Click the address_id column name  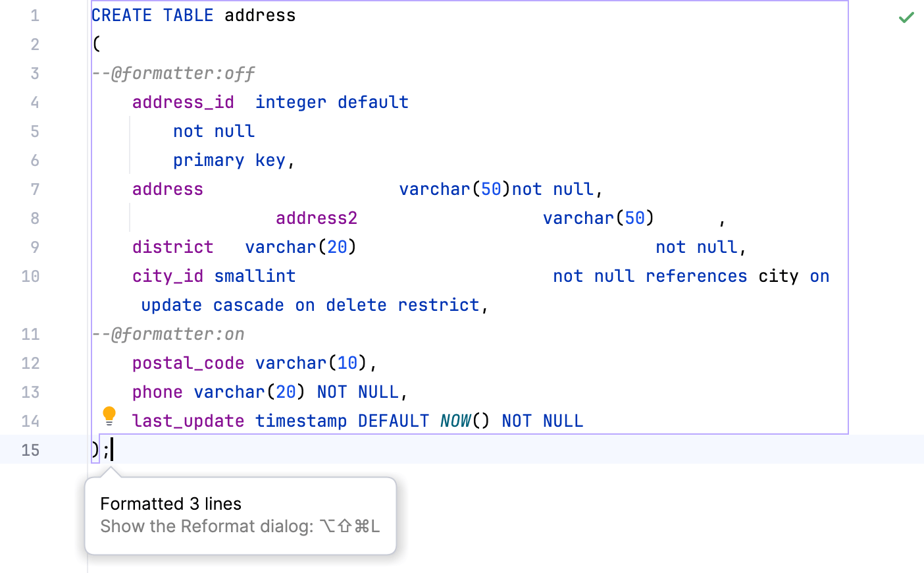(183, 102)
